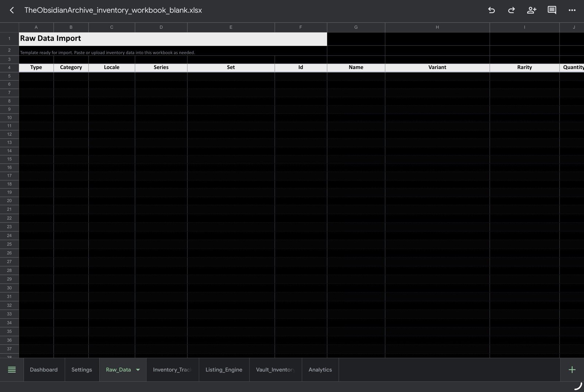Select row 15 header
This screenshot has width=584, height=392.
pyautogui.click(x=9, y=159)
